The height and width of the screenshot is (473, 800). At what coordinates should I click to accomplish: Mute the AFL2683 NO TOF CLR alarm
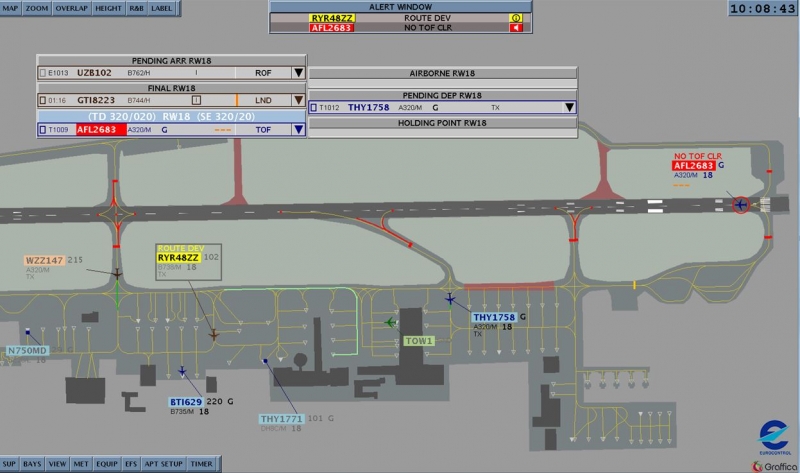516,28
